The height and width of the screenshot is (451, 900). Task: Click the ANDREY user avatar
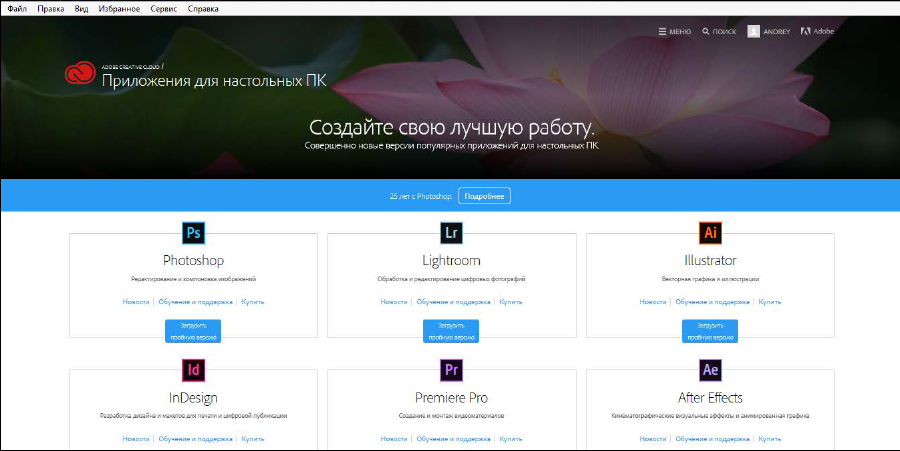(x=753, y=32)
